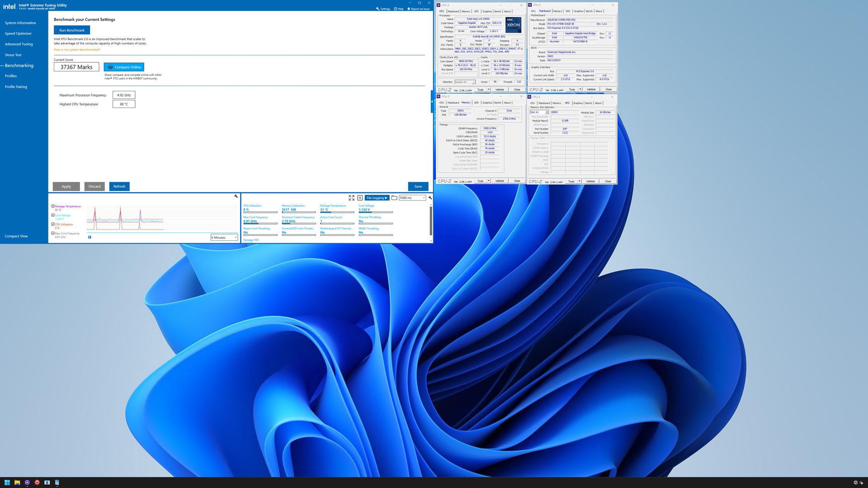868x488 pixels.
Task: Click the Current Score field showing 37367 Marks
Action: pyautogui.click(x=76, y=67)
